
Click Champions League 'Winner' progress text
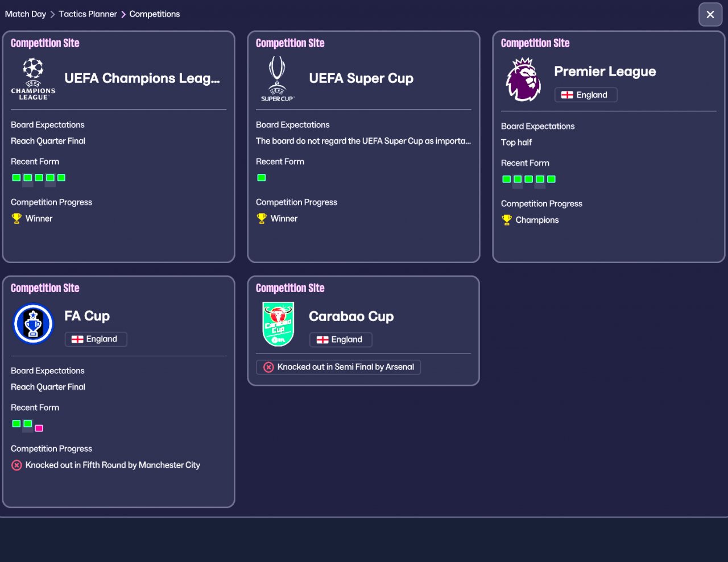coord(39,218)
